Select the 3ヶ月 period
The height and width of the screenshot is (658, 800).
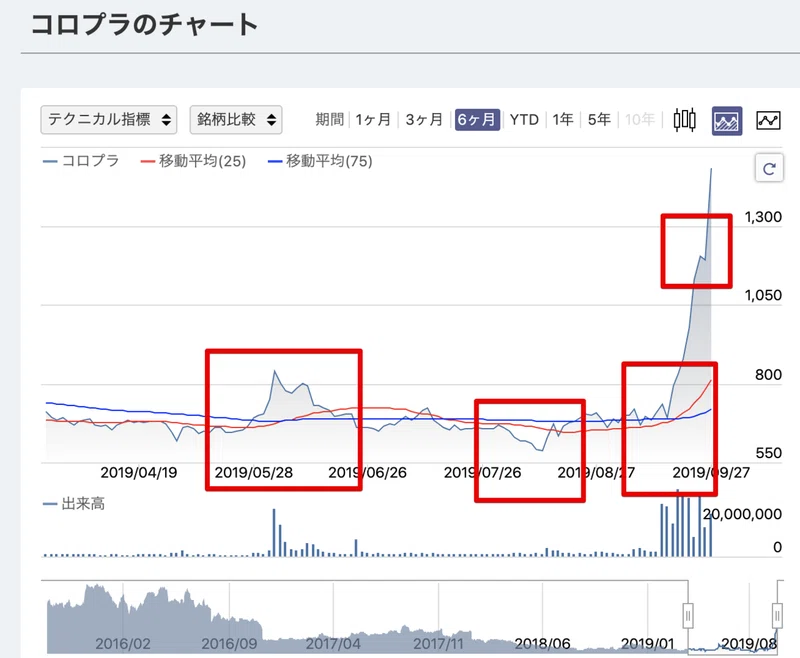coord(423,120)
